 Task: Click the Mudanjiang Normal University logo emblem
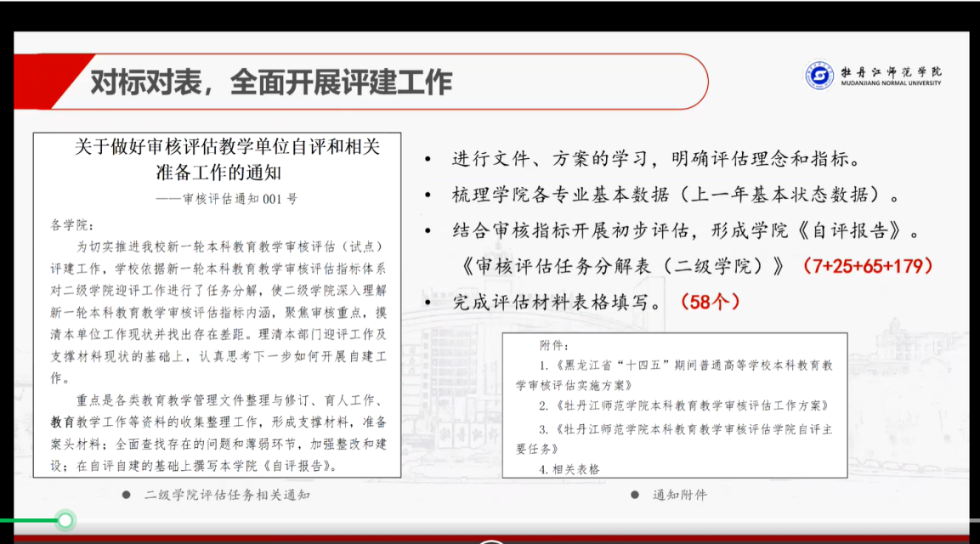tap(819, 75)
